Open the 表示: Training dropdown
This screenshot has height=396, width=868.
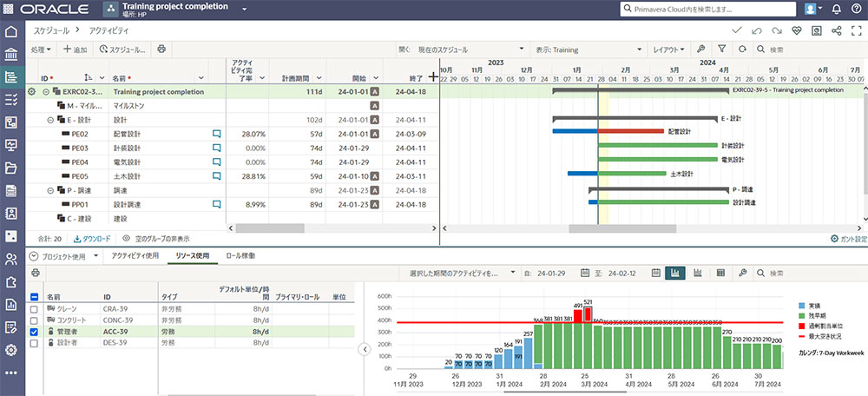(589, 49)
